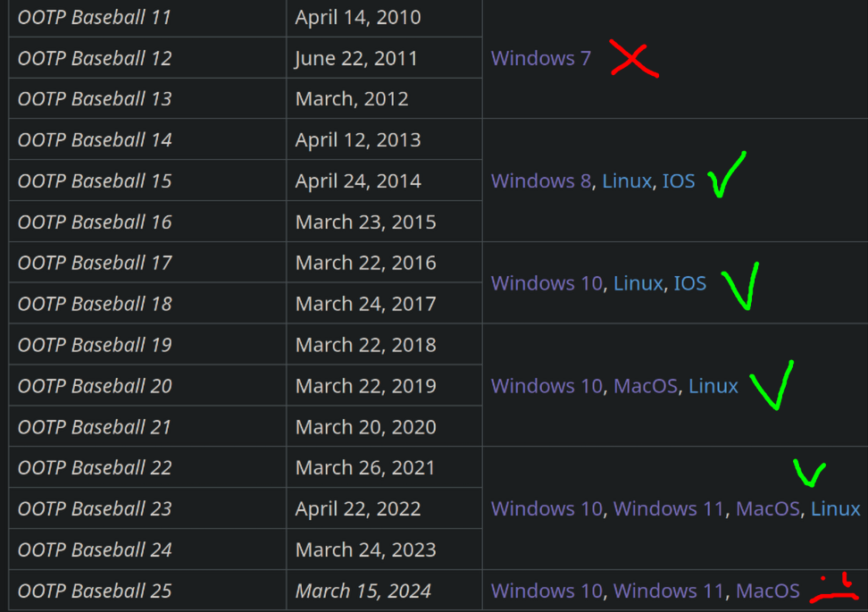
Task: Select the OOTP Baseball 23 cell
Action: (148, 508)
